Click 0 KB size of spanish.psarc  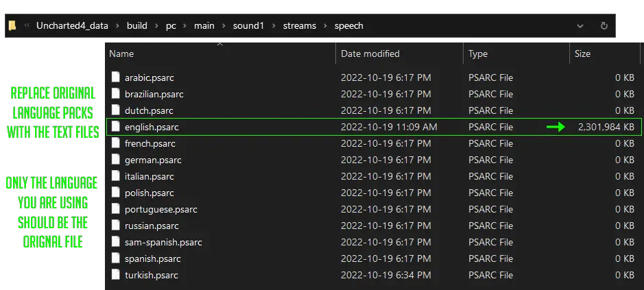(624, 258)
